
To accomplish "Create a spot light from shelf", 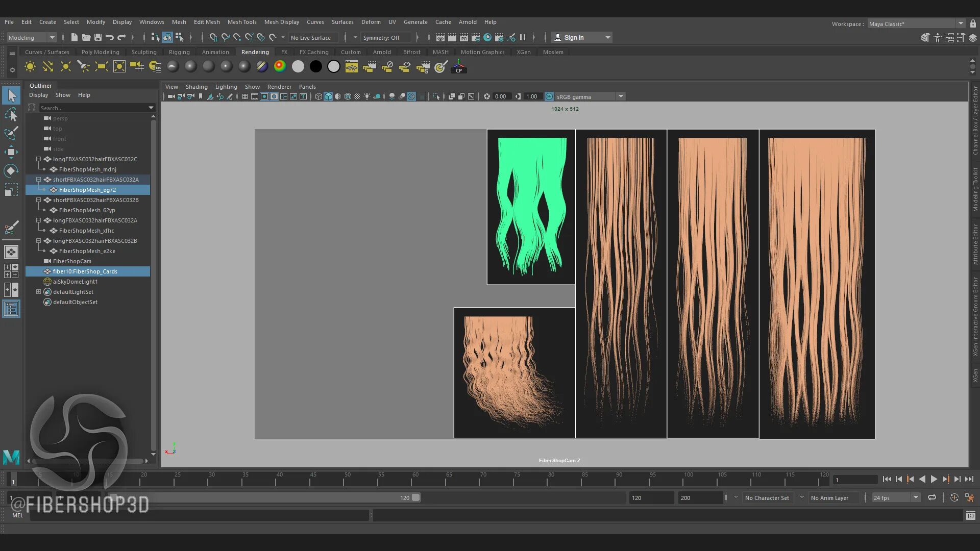I will click(83, 67).
